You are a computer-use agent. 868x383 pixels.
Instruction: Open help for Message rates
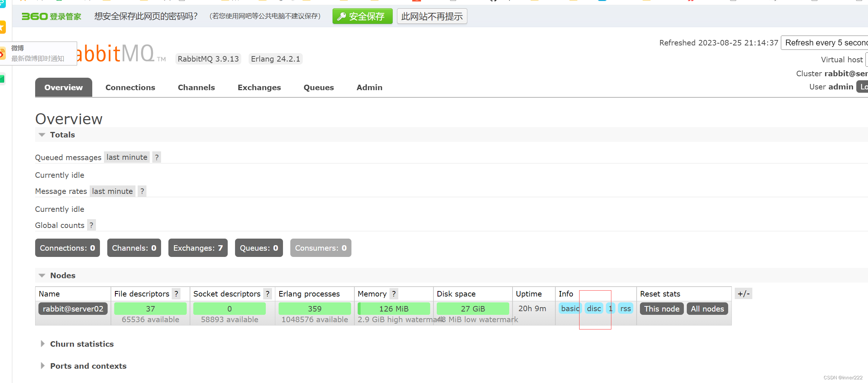pyautogui.click(x=142, y=191)
